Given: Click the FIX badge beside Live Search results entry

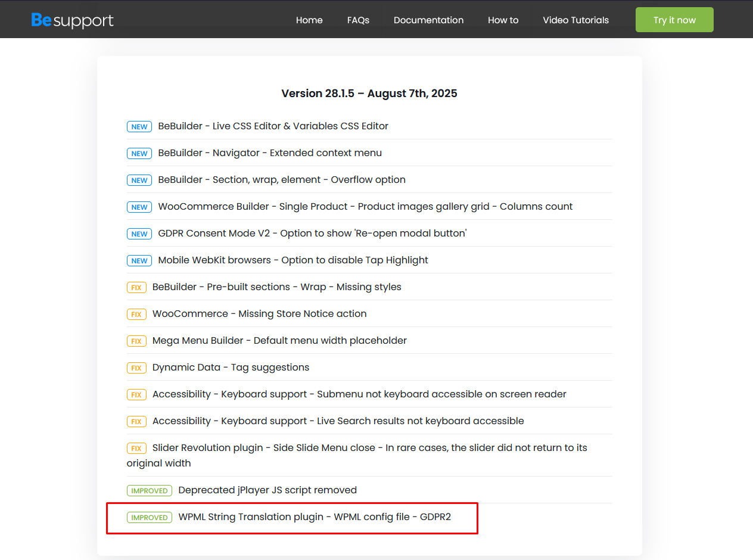Looking at the screenshot, I should pos(136,422).
